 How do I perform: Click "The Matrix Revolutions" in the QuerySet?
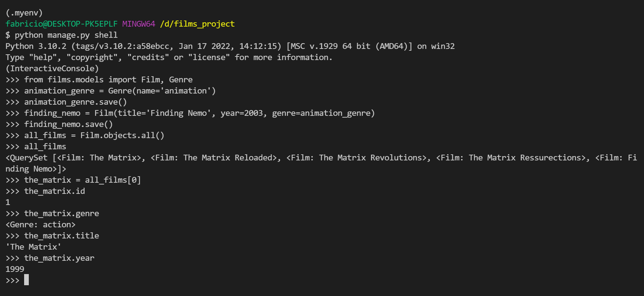[x=370, y=158]
